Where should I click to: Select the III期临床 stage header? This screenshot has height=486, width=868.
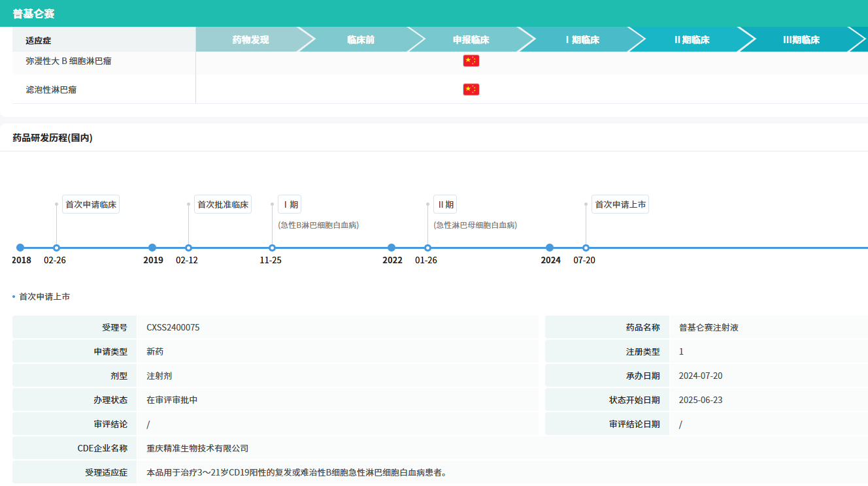pyautogui.click(x=801, y=40)
